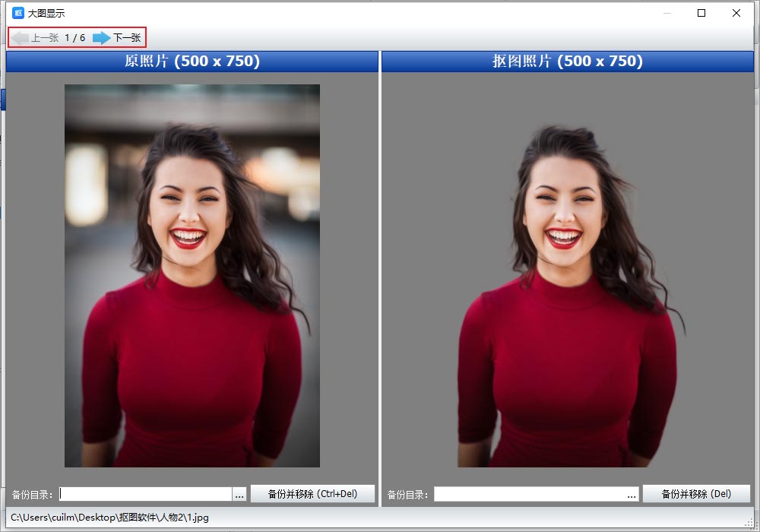Select the 抠图照片 (500 x 750) header

(x=567, y=62)
